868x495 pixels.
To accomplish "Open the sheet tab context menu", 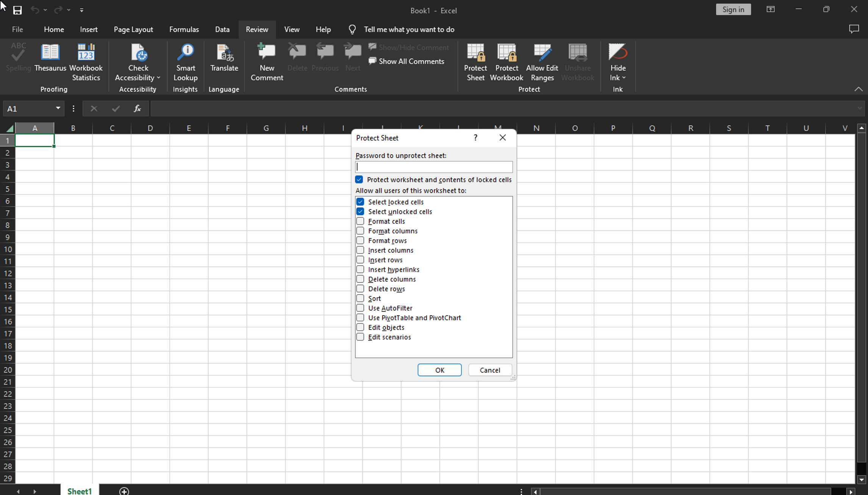I will pos(79,491).
